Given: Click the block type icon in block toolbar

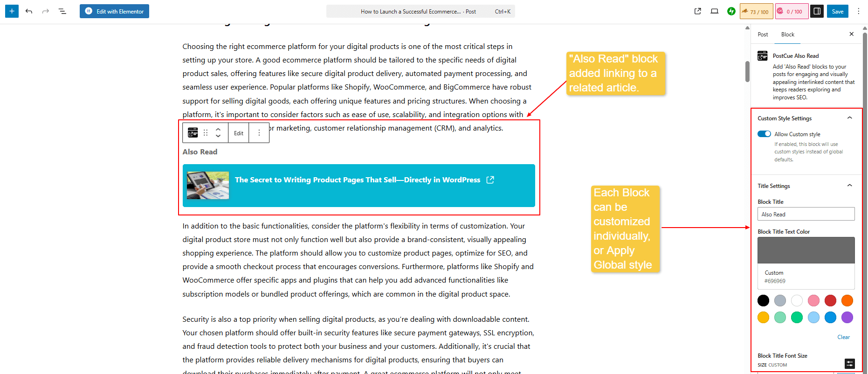Looking at the screenshot, I should pos(193,133).
